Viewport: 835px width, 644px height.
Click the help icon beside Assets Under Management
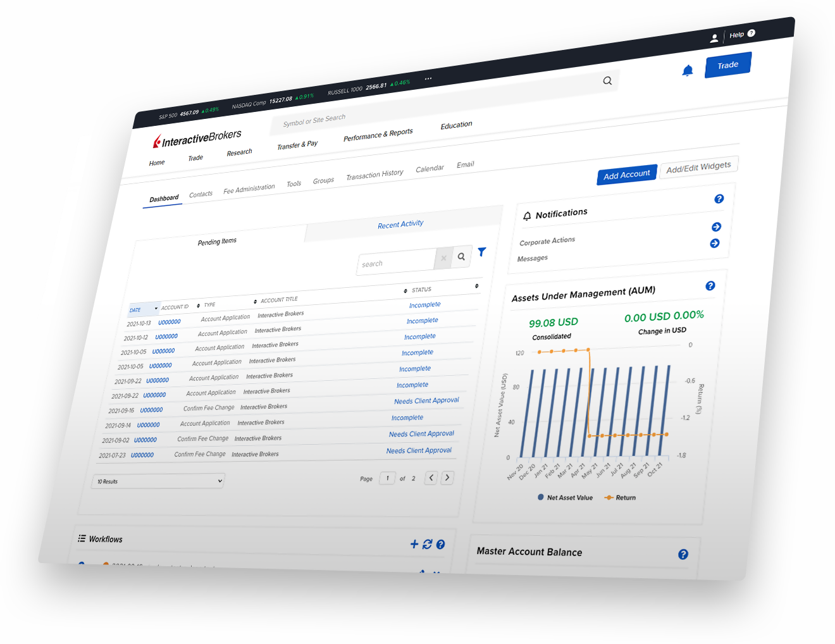pyautogui.click(x=710, y=285)
